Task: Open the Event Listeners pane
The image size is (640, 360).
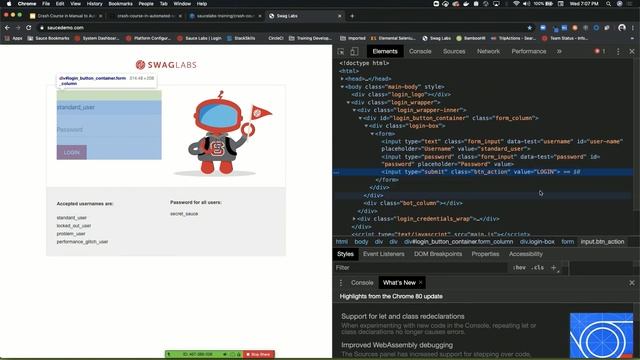Action: pyautogui.click(x=384, y=254)
